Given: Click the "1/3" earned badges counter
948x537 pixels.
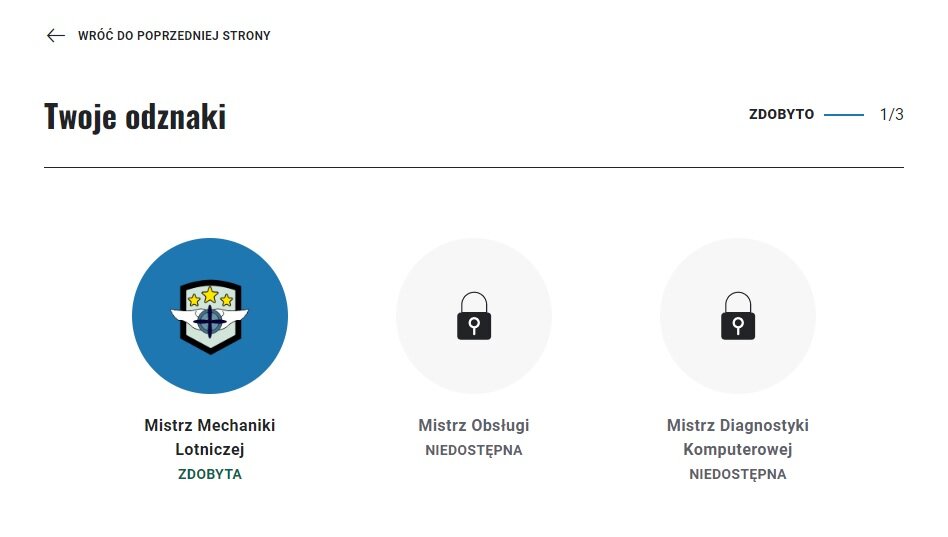Looking at the screenshot, I should [x=891, y=115].
